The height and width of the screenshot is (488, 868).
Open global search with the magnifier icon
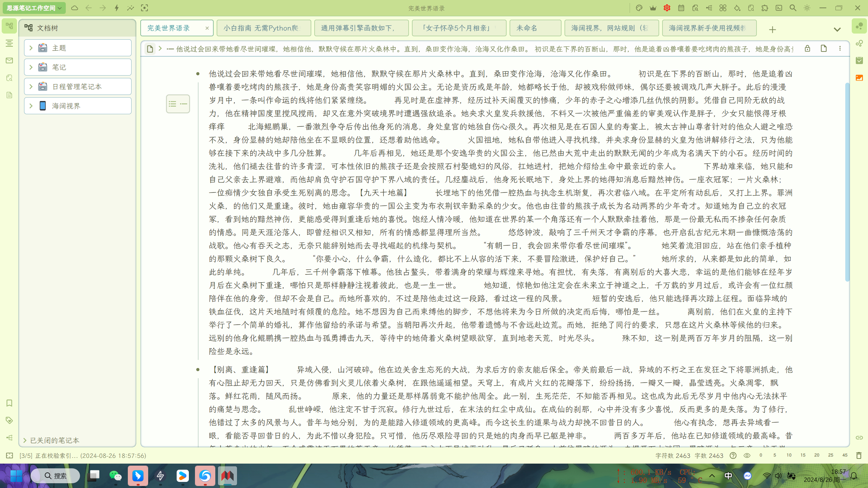pyautogui.click(x=793, y=8)
